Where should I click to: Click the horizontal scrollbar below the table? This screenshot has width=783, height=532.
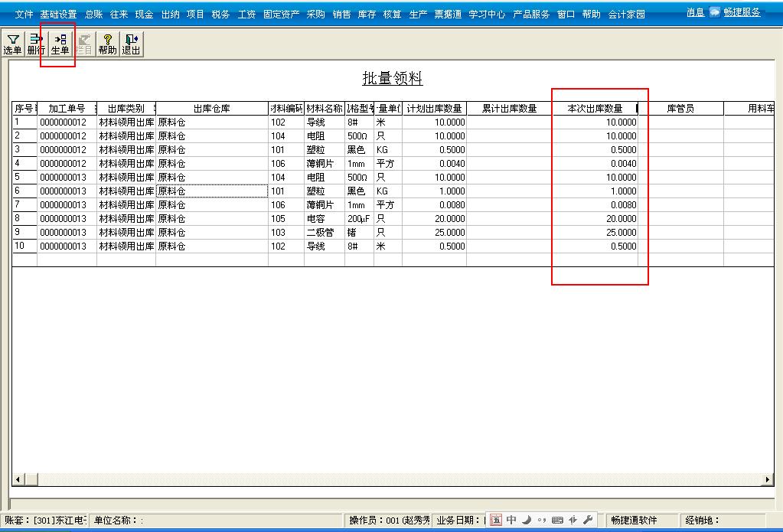(x=383, y=478)
